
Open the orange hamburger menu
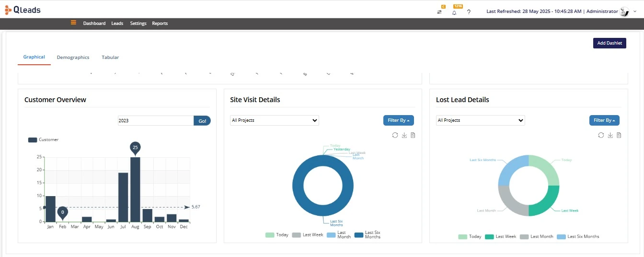pos(73,23)
